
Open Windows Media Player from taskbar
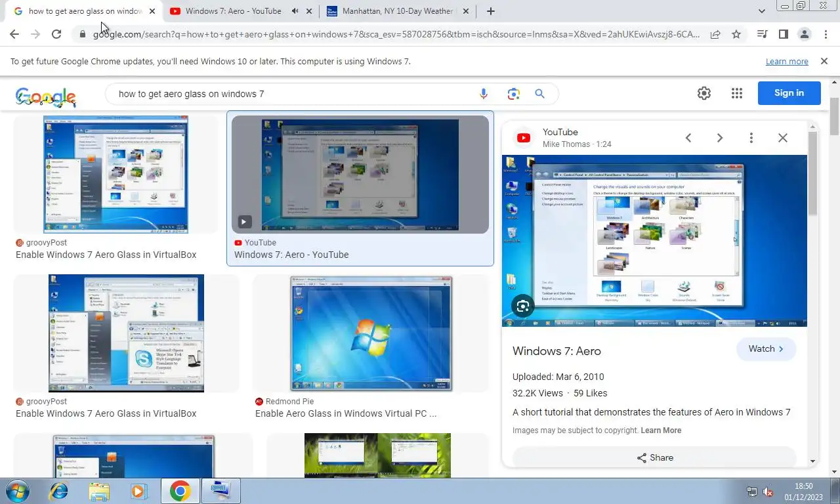pyautogui.click(x=139, y=491)
